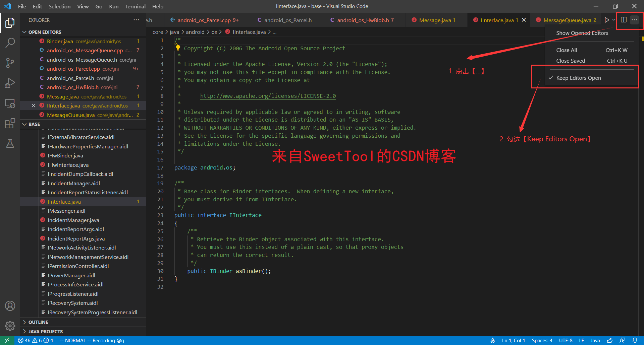
Task: Switch to the Message.java tab
Action: [434, 20]
